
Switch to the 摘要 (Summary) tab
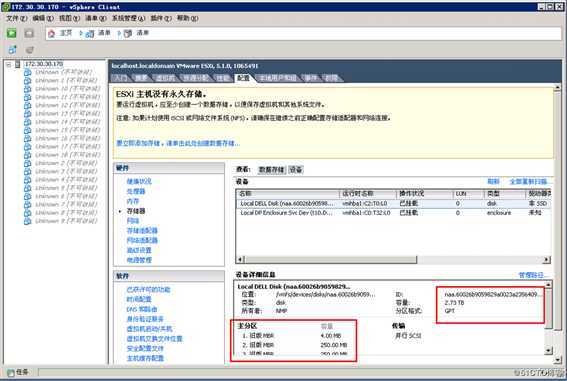[141, 78]
